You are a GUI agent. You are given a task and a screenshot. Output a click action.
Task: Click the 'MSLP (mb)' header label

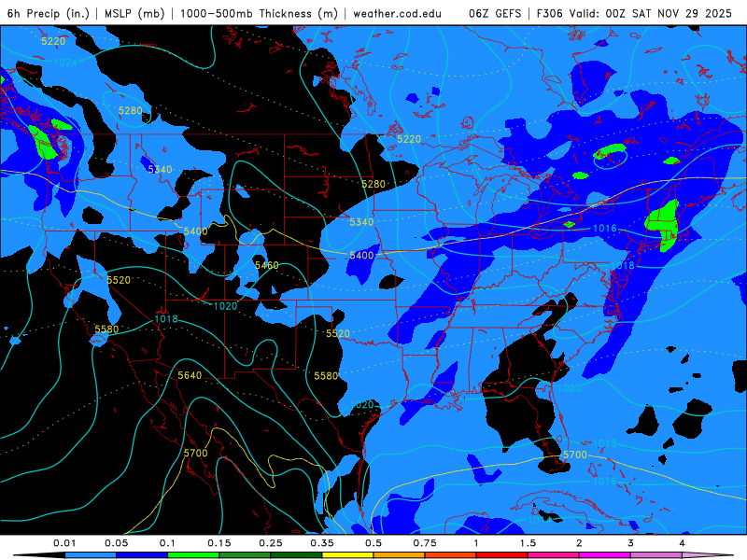134,13
